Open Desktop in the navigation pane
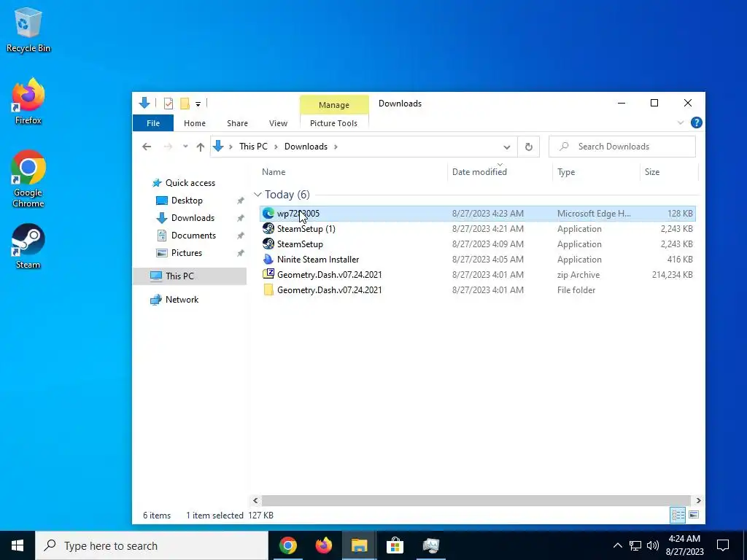Image resolution: width=747 pixels, height=560 pixels. click(187, 201)
